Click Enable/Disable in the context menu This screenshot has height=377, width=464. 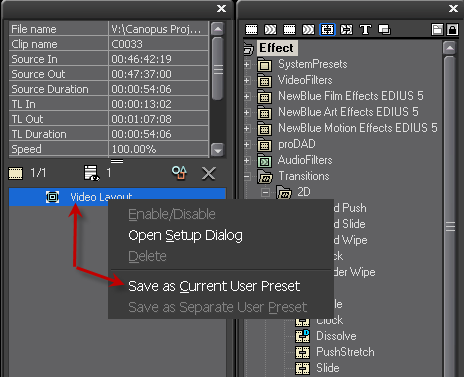click(172, 214)
